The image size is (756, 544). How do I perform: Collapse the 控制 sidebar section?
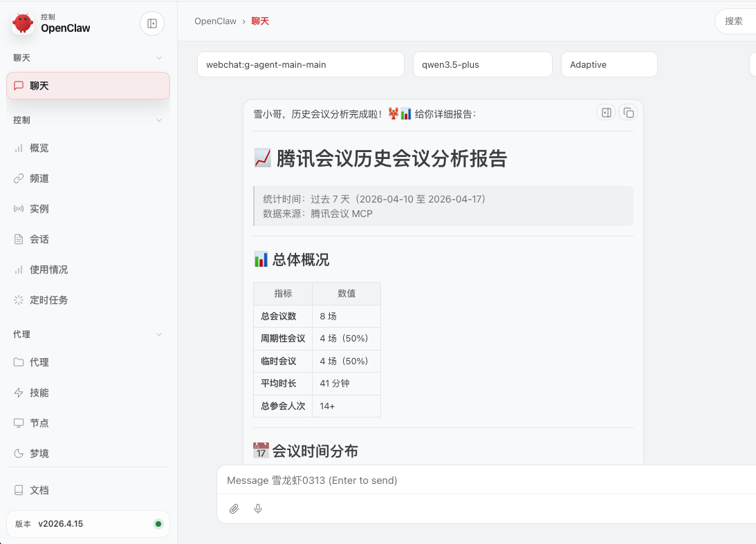click(159, 120)
